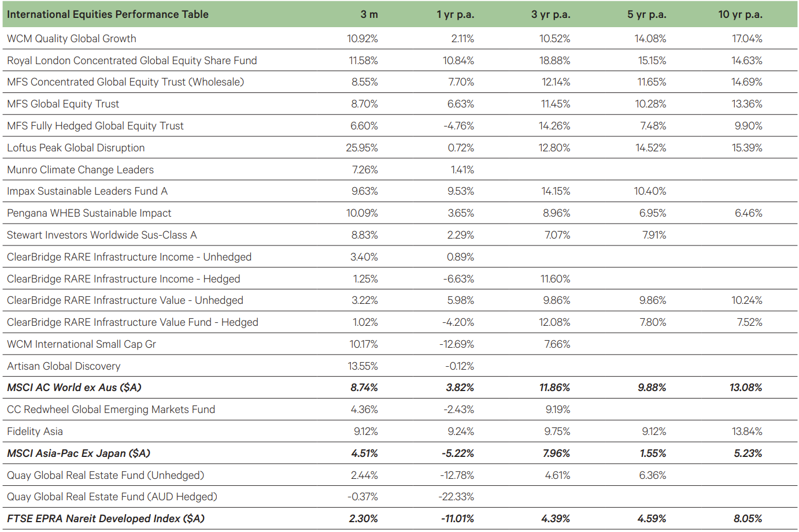
Task: Select the 6.46% value in Pengana WHEB row
Action: pos(749,213)
